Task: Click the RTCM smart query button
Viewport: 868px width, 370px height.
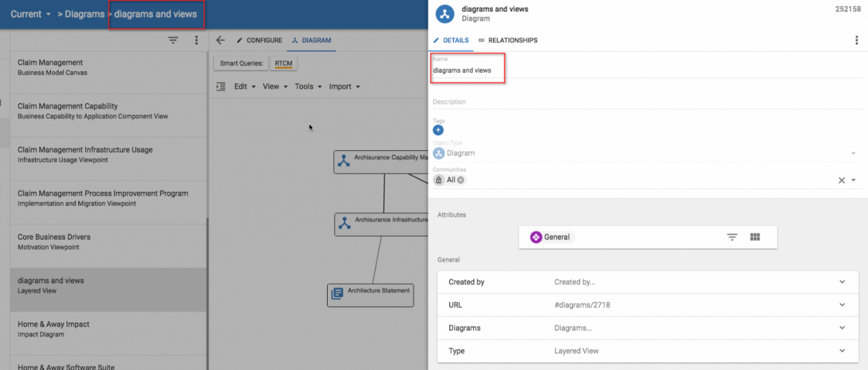Action: click(x=283, y=64)
